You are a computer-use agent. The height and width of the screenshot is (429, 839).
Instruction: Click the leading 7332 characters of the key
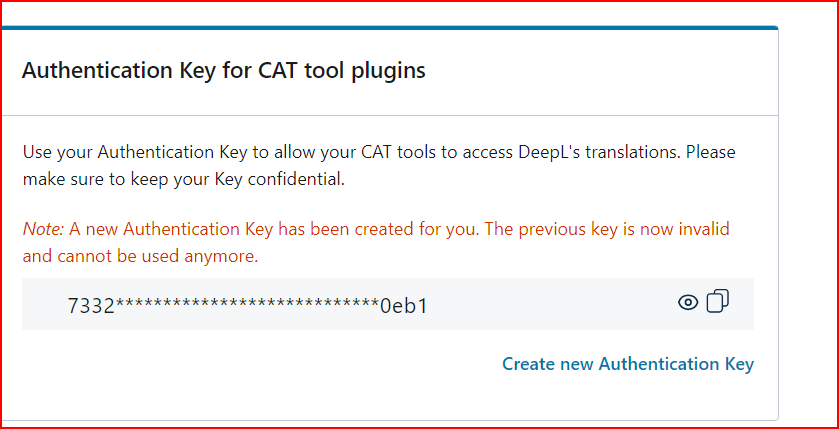tap(91, 305)
